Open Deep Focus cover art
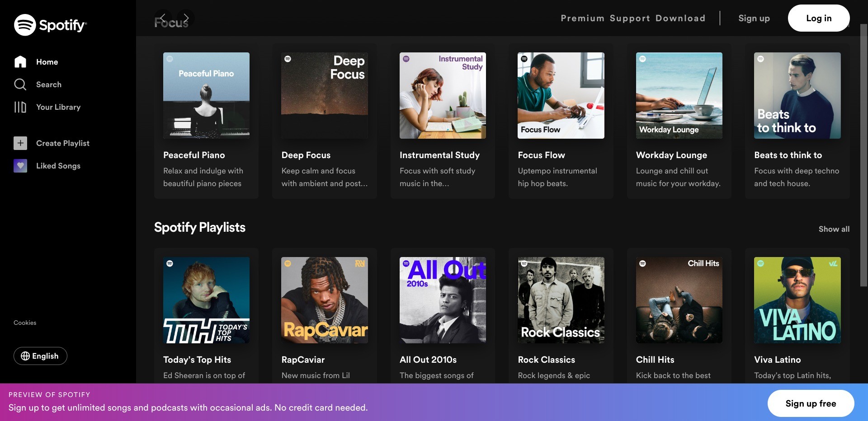 pyautogui.click(x=325, y=95)
